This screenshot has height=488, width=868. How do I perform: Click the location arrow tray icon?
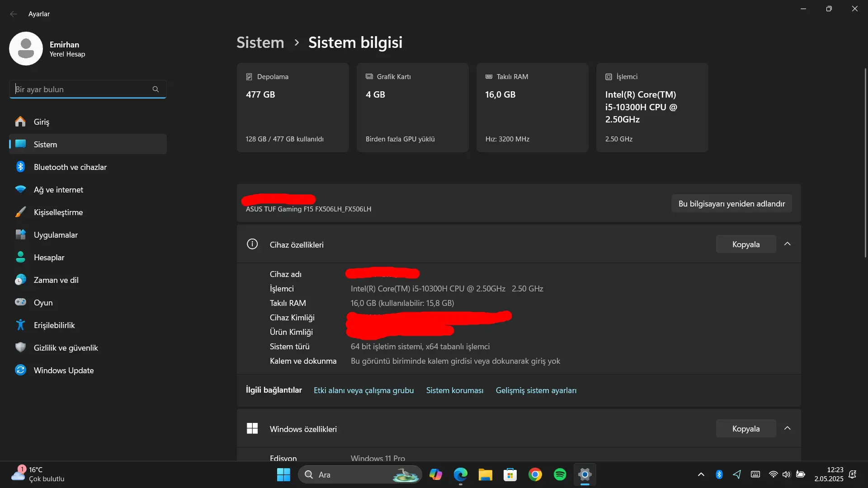[x=737, y=474]
